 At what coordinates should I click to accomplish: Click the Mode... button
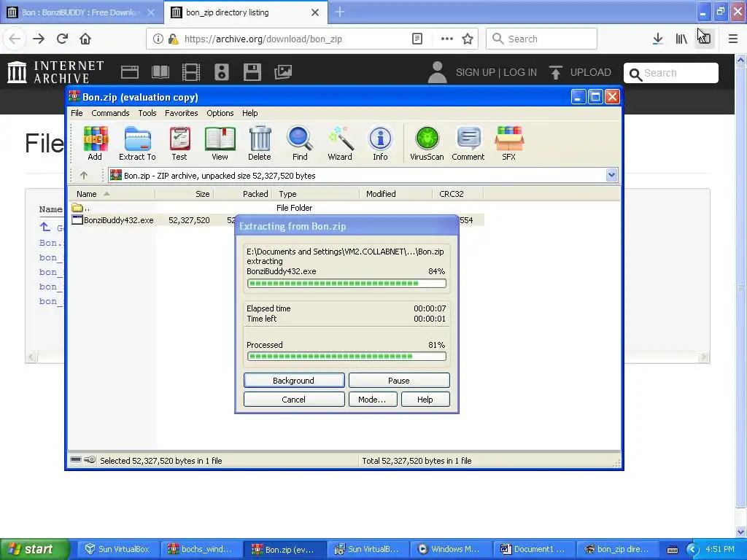point(373,400)
